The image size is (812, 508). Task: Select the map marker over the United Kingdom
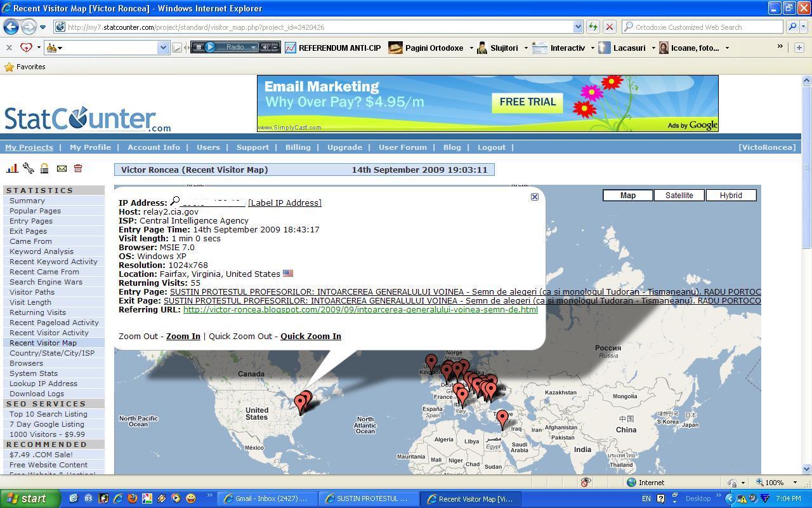coord(431,363)
